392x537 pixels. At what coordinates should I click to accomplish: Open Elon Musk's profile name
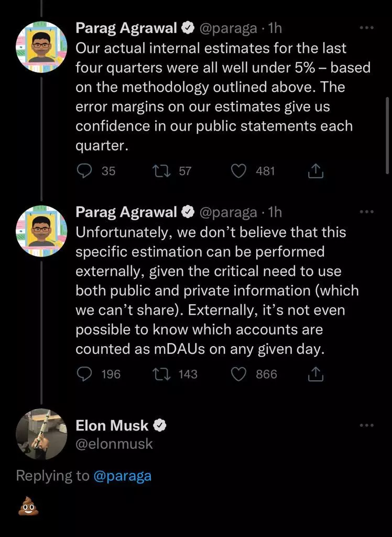112,425
